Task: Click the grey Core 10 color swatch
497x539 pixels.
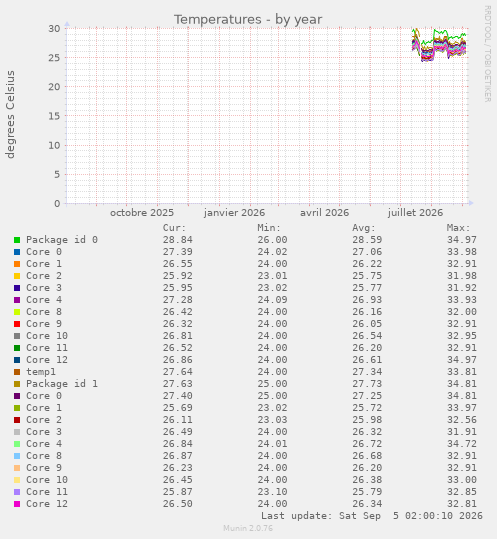Action: tap(17, 336)
